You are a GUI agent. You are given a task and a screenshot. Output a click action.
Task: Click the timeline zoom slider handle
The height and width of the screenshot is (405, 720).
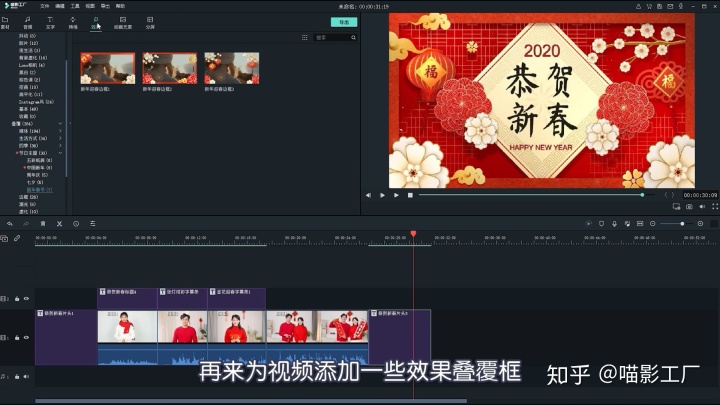click(682, 224)
